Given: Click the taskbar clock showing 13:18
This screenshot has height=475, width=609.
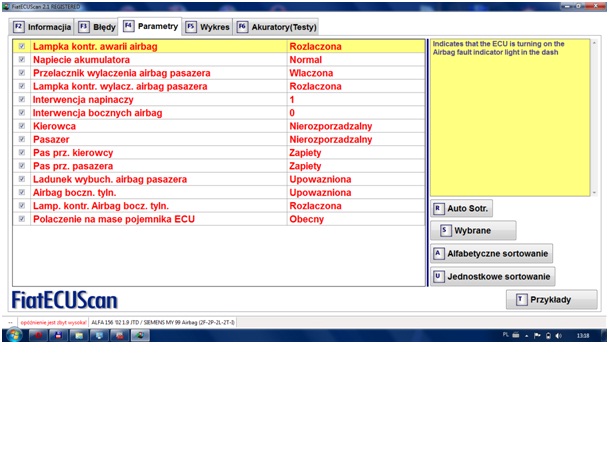Looking at the screenshot, I should [x=583, y=336].
